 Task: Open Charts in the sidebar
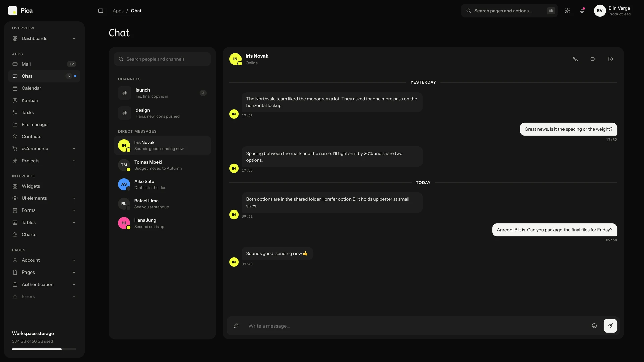click(44, 234)
